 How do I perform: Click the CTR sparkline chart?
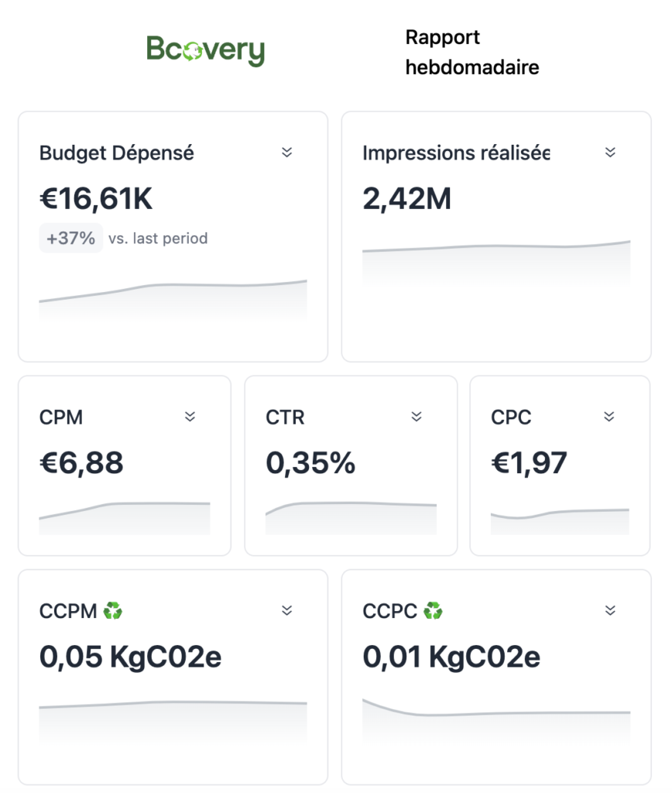[x=351, y=518]
